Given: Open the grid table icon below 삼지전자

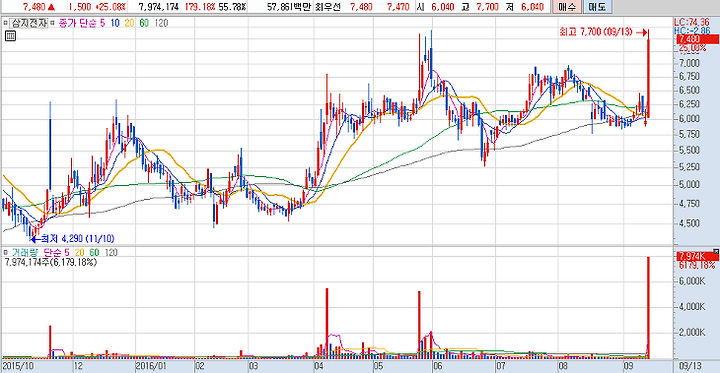Looking at the screenshot, I should (x=11, y=36).
